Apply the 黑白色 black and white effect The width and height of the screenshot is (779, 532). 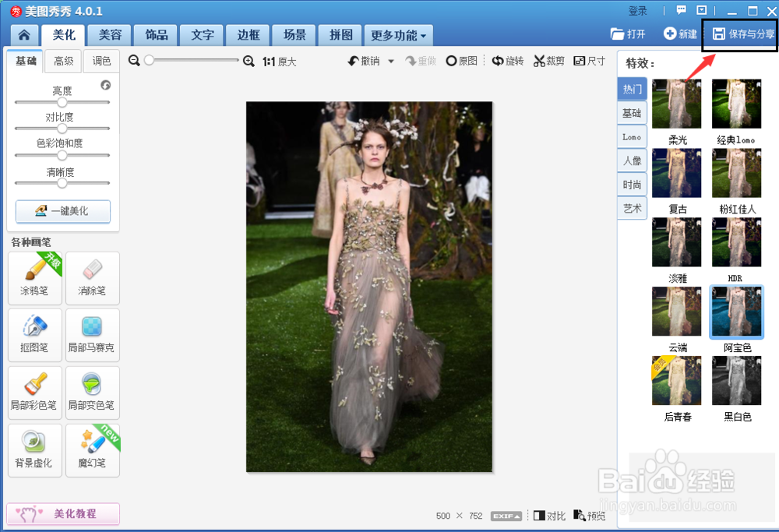coord(736,380)
